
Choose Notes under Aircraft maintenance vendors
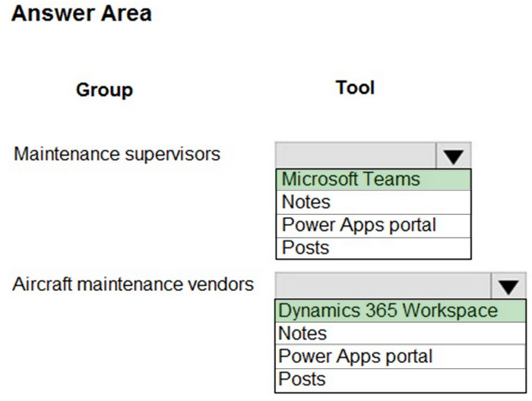click(401, 333)
